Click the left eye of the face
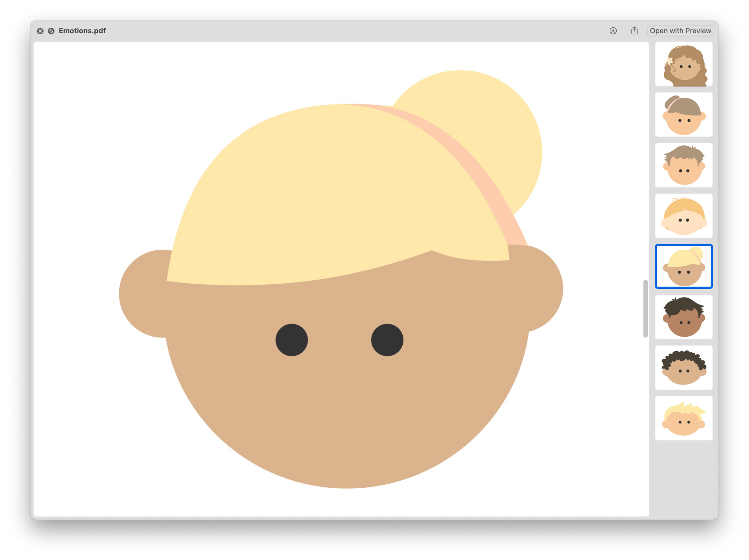The height and width of the screenshot is (560, 749). pos(291,340)
